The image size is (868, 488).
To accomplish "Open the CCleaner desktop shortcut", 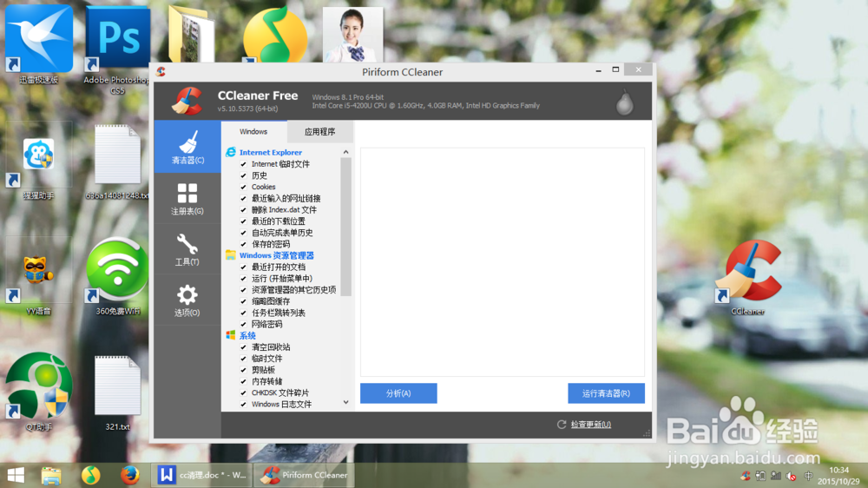I will pyautogui.click(x=748, y=277).
